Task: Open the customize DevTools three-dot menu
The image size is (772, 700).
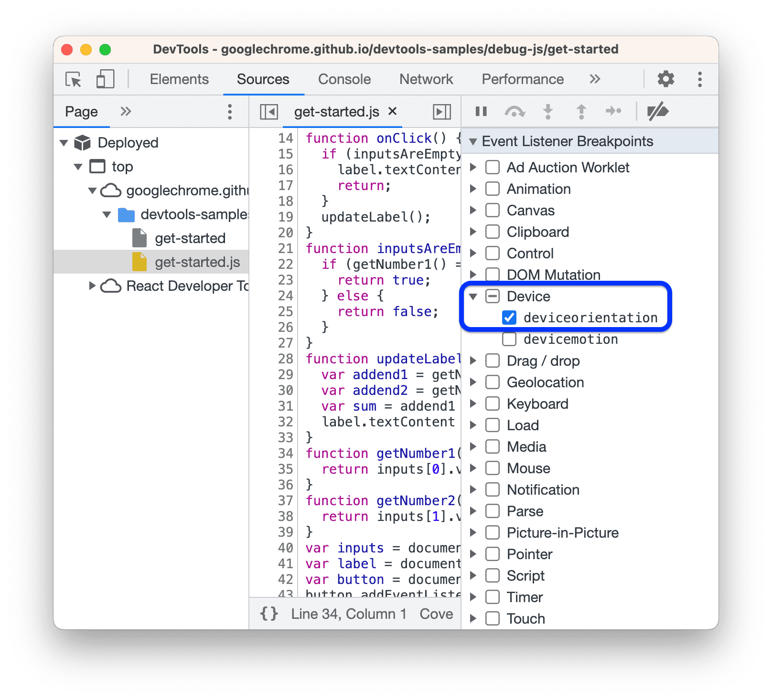Action: [x=699, y=79]
